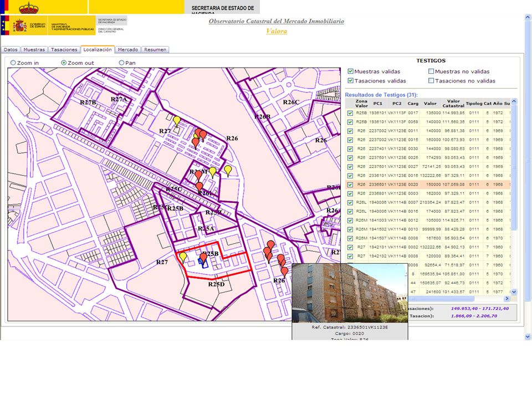532x399 pixels.
Task: Open Observatorio Catastral del Mercado Inmobiliario link
Action: click(276, 21)
